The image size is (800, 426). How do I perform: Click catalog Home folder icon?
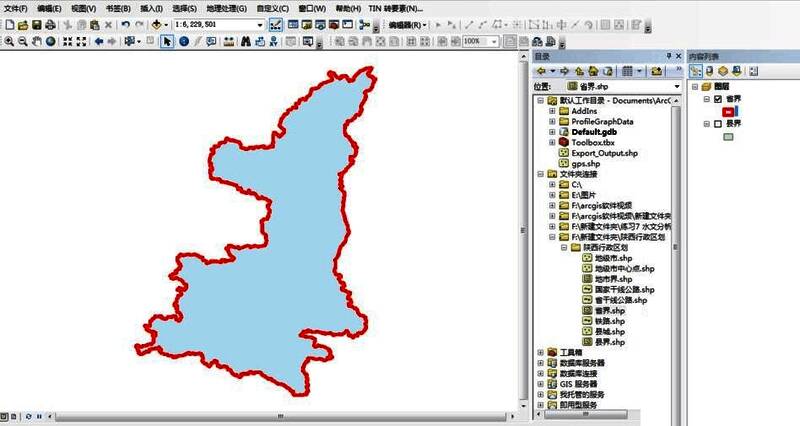tap(593, 71)
